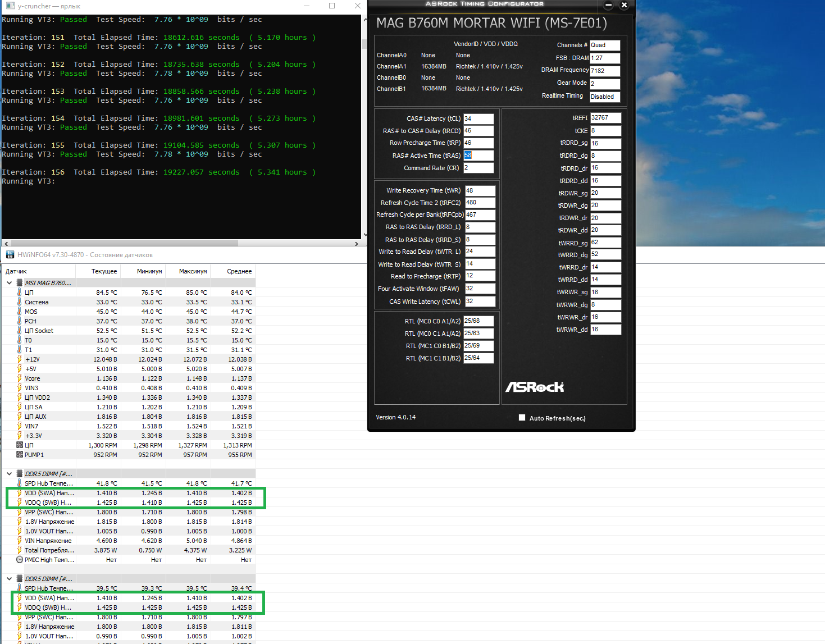Click the FSB : DRAM ratio field
Screen dimensions: 825x644
605,58
